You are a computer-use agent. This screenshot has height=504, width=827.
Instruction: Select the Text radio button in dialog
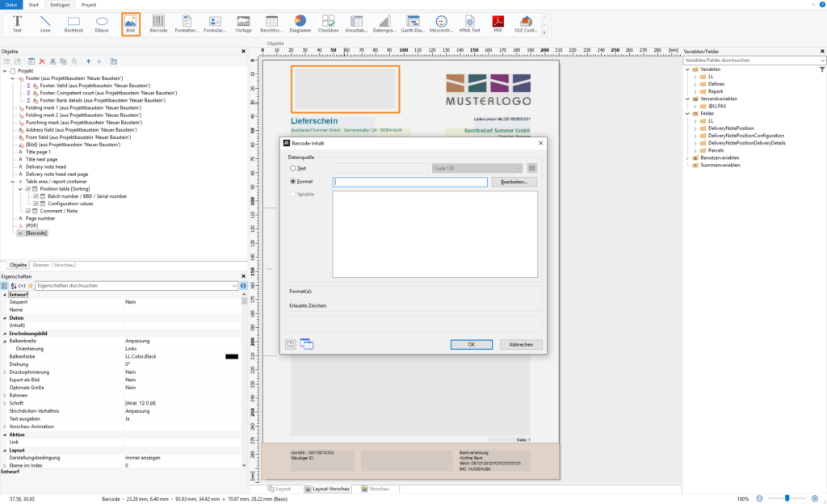(293, 168)
